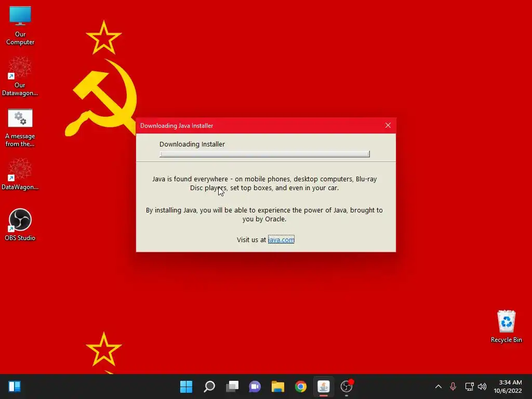
Task: Open taskbar Search magnifier
Action: (x=209, y=387)
